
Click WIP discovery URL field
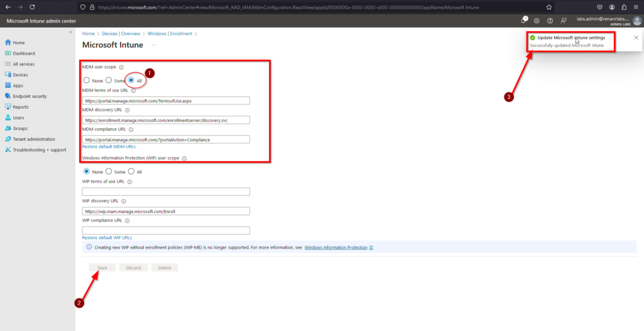166,211
